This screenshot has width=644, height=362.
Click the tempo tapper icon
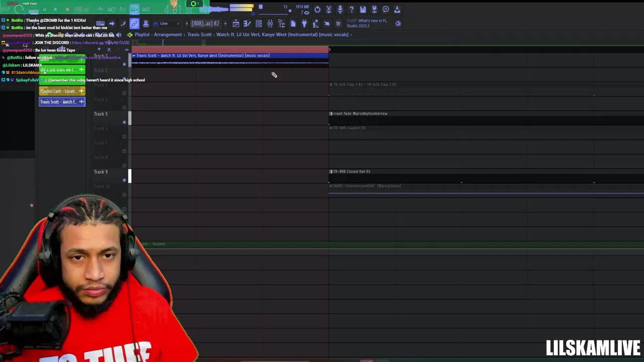(x=315, y=24)
